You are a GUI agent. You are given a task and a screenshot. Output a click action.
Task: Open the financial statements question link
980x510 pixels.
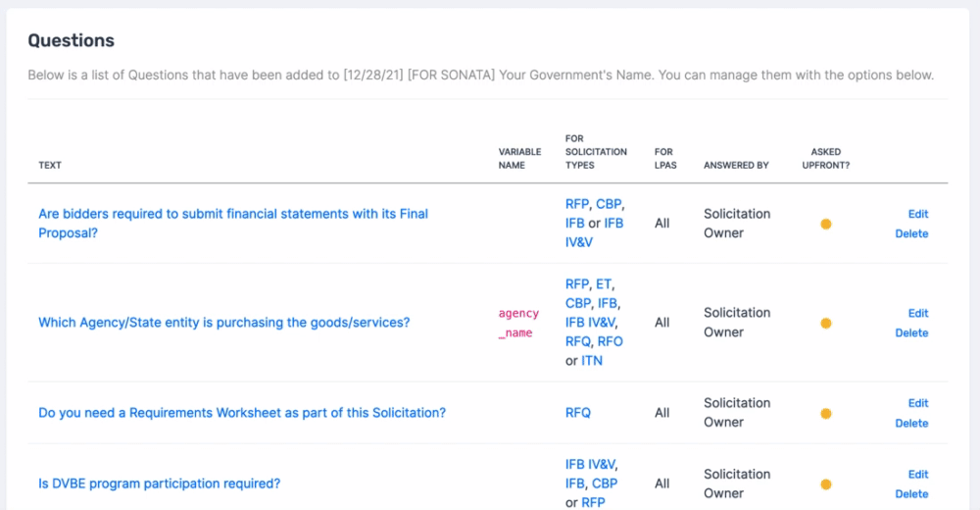(x=233, y=224)
